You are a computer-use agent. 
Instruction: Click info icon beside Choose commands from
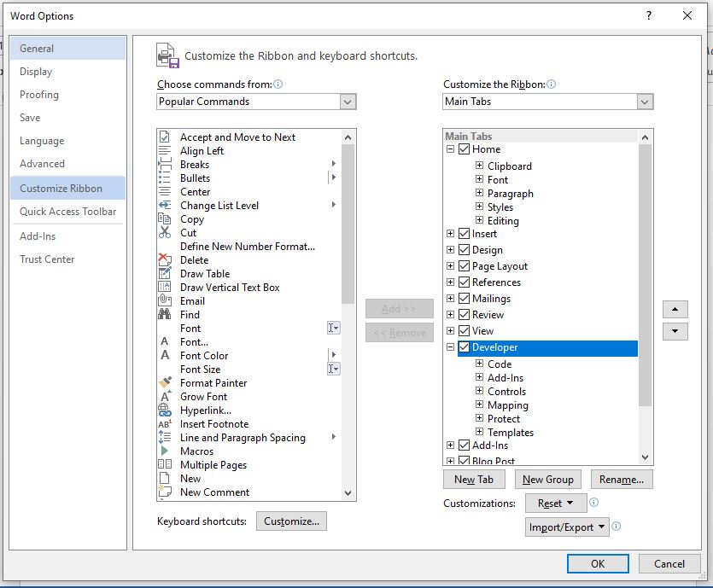(278, 84)
